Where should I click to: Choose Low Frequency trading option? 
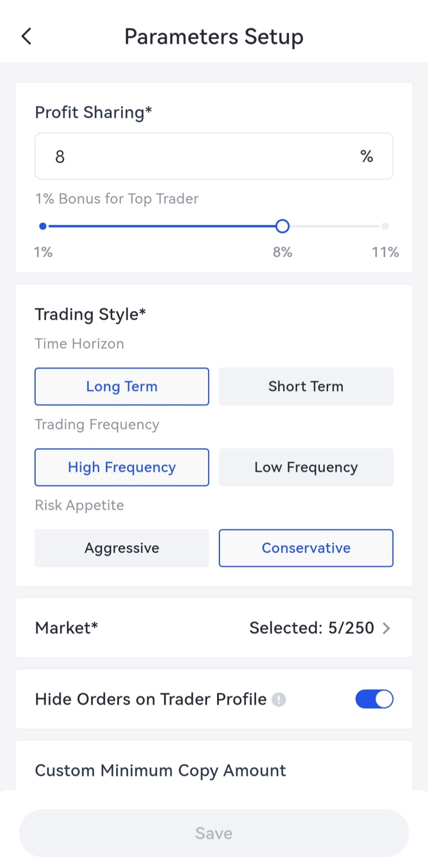tap(306, 467)
